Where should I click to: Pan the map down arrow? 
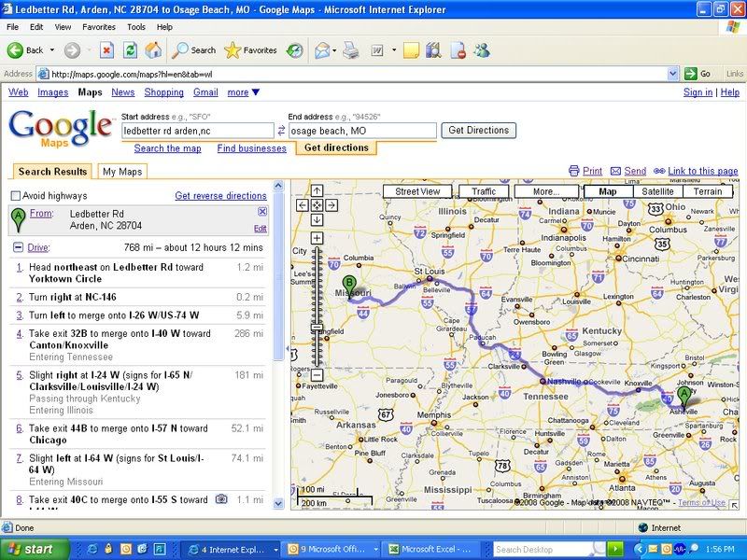(317, 219)
